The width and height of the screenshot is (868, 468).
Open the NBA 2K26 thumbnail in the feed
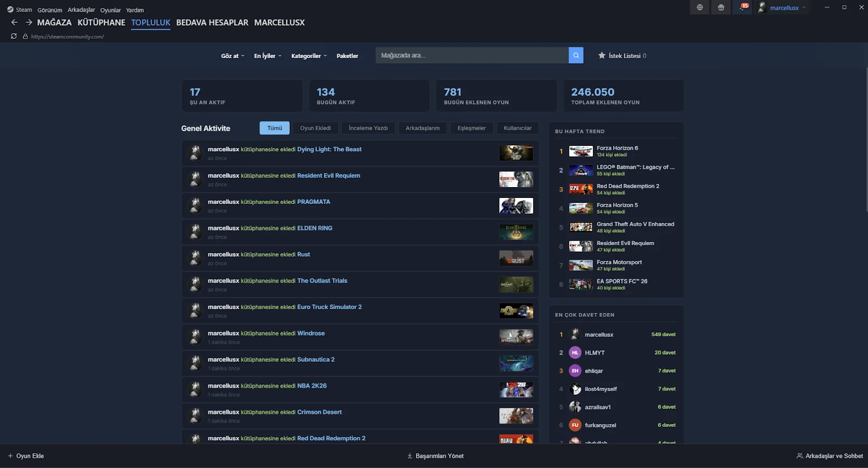(516, 389)
